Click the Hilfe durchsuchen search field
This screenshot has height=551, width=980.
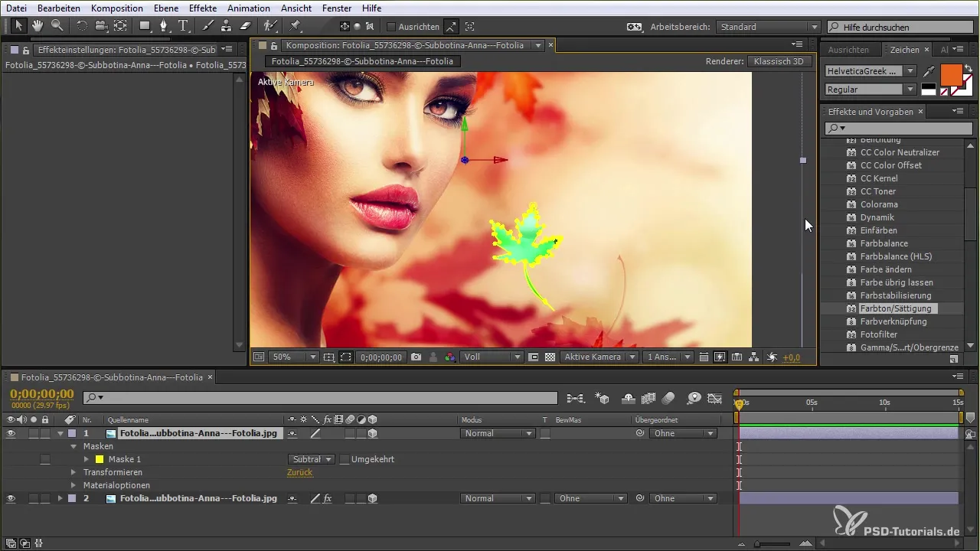point(900,27)
